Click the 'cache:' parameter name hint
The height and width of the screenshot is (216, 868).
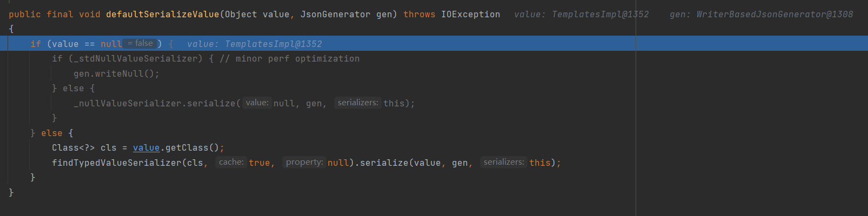pos(231,163)
